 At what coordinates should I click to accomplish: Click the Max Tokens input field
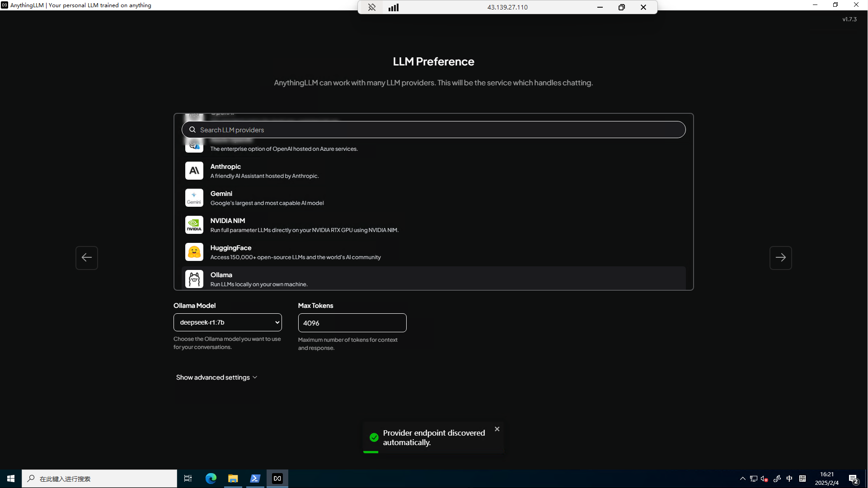(x=352, y=323)
